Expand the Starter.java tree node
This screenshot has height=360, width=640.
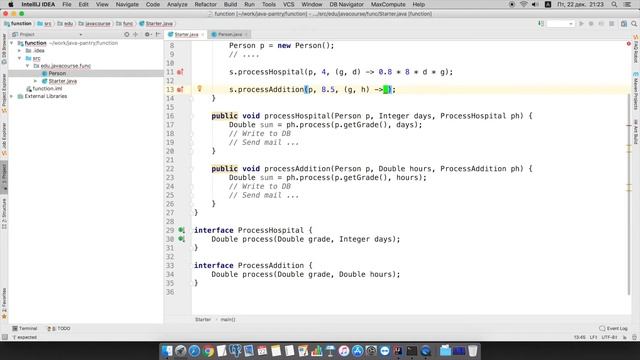coord(36,81)
